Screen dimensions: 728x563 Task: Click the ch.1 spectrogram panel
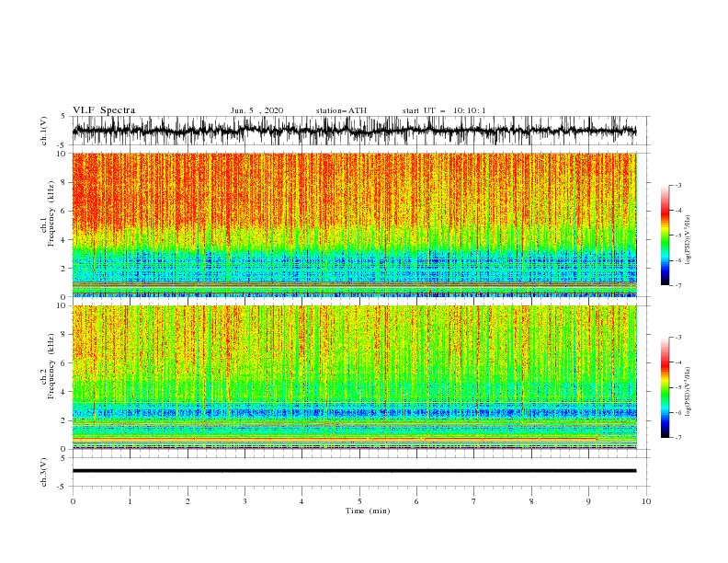[354, 224]
